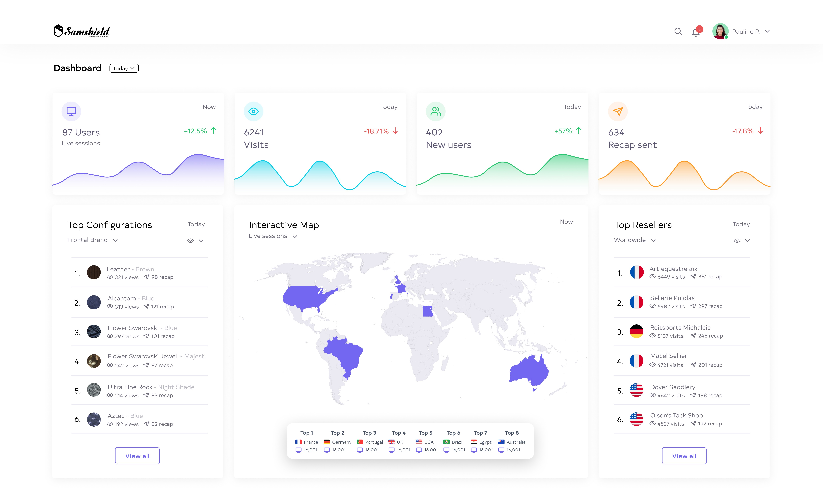Open the Today dropdown next to Dashboard
The image size is (823, 504).
[124, 68]
